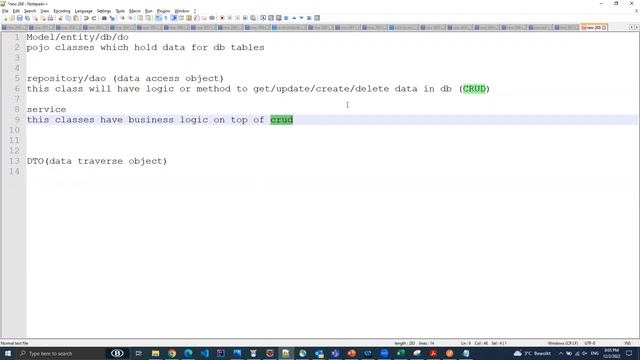Click the Paste toolbar icon
The width and height of the screenshot is (640, 360).
[x=76, y=18]
